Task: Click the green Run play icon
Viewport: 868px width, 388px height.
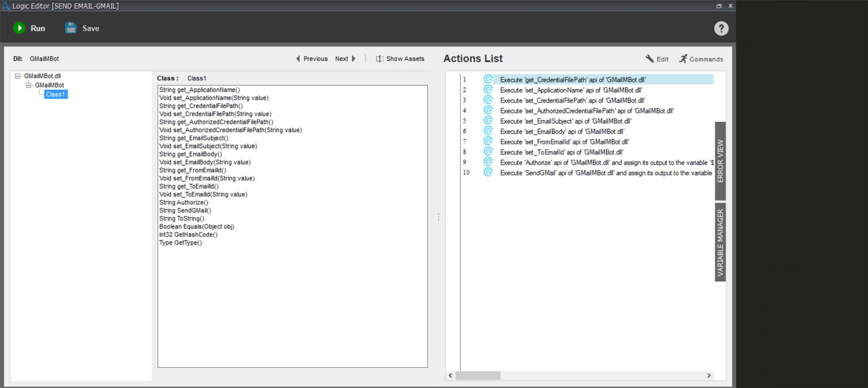Action: pyautogui.click(x=19, y=28)
